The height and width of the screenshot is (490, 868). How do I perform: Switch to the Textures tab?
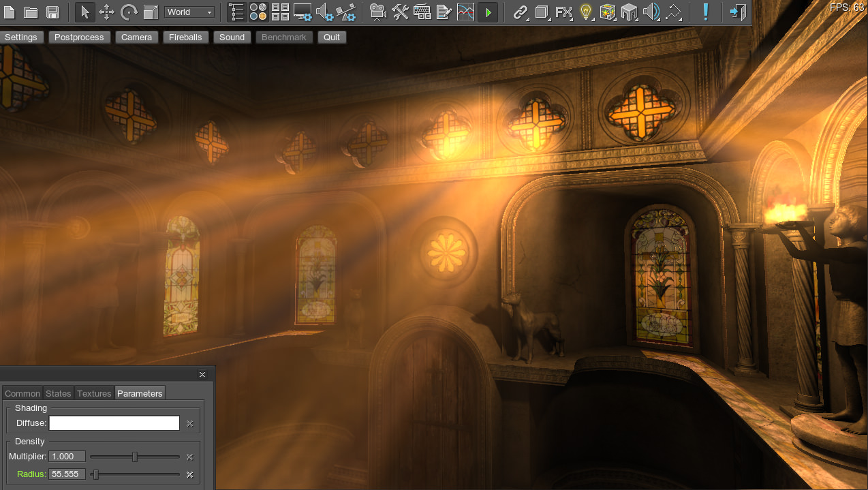point(94,393)
